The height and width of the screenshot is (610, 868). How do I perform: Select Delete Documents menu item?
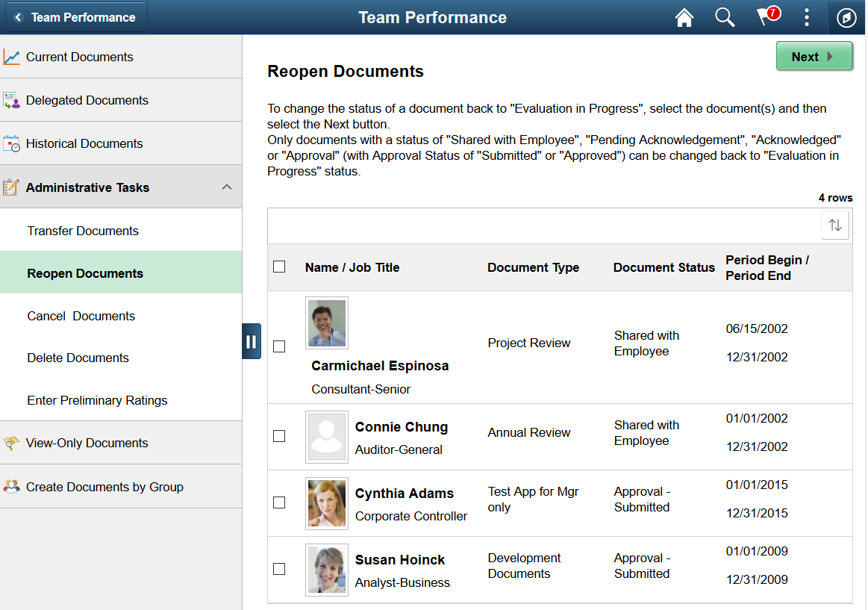(121, 358)
